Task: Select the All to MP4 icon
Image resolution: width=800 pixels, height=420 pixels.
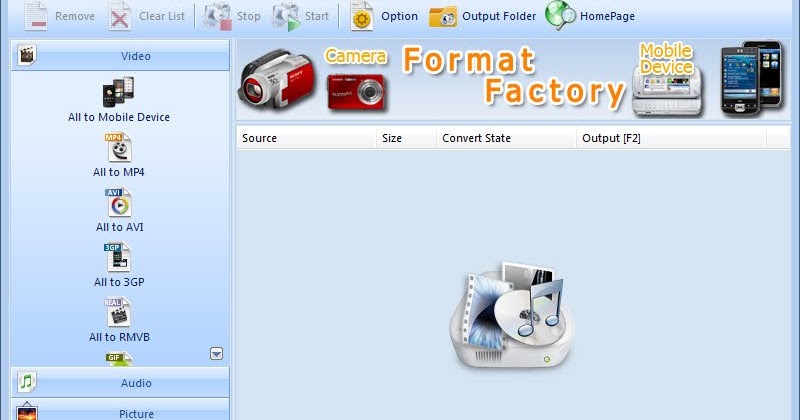Action: pyautogui.click(x=118, y=147)
